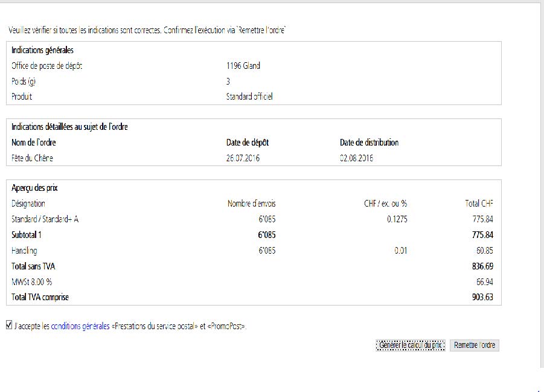This screenshot has width=544, height=392.
Task: Tick the "J'accepte les conditions générales" checkbox
Action: (x=8, y=325)
